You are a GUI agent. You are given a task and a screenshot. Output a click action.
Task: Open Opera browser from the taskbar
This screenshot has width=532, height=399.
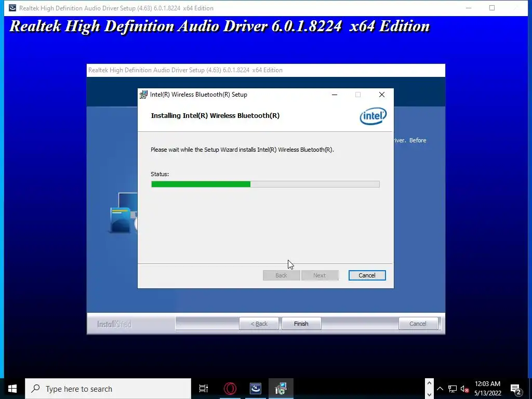click(x=230, y=389)
